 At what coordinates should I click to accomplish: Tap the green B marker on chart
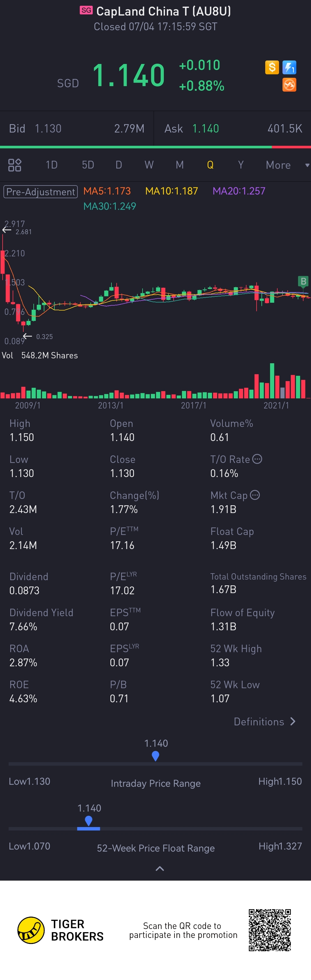303,281
